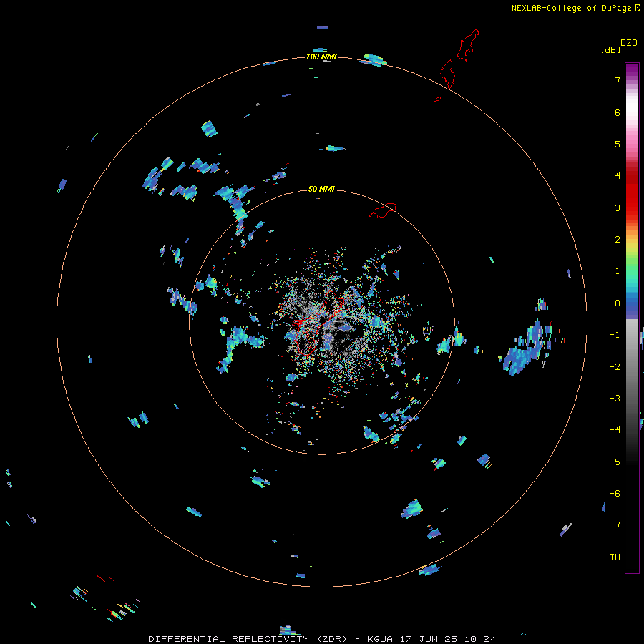
Task: Click the [dB] unit label
Action: pyautogui.click(x=610, y=49)
